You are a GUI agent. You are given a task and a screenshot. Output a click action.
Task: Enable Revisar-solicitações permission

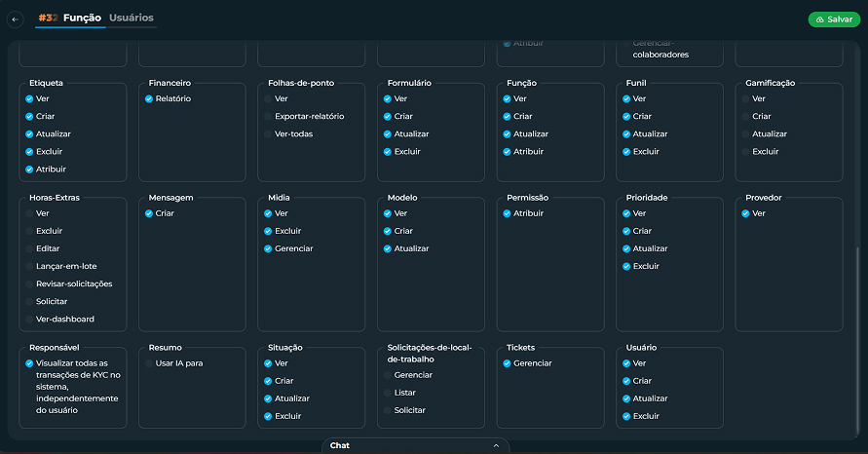(29, 284)
